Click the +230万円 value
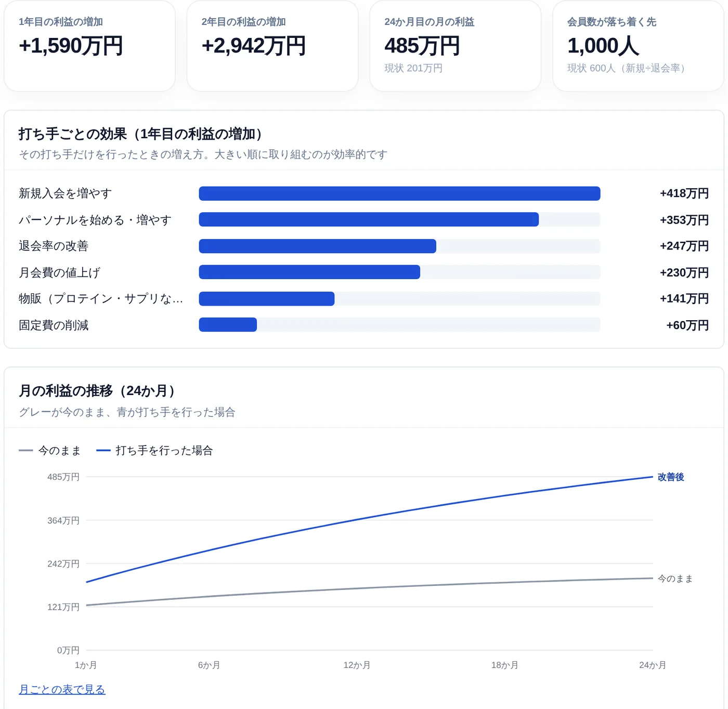Screen dimensions: 728x709 point(684,272)
